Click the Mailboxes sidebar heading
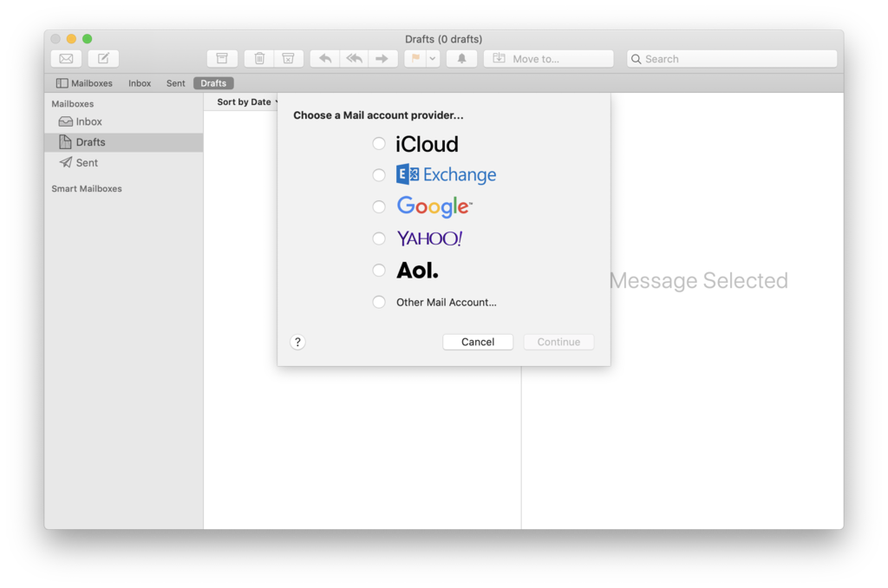The width and height of the screenshot is (888, 588). coord(73,104)
